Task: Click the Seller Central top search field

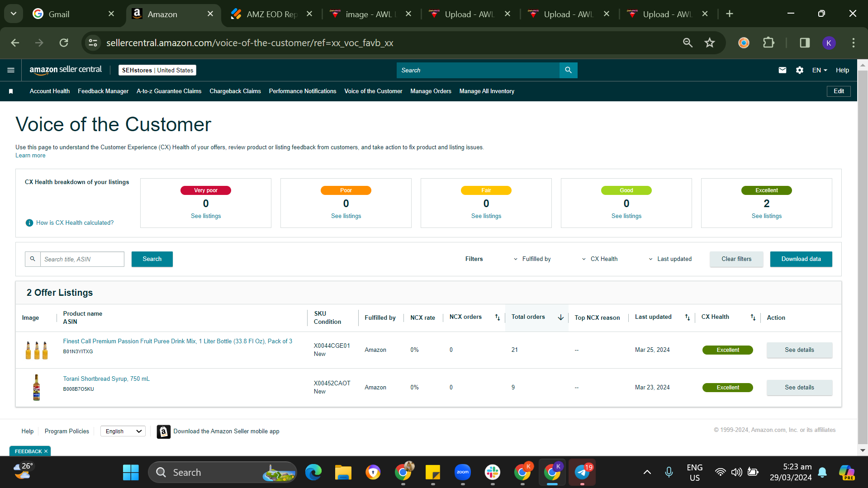Action: [x=478, y=70]
